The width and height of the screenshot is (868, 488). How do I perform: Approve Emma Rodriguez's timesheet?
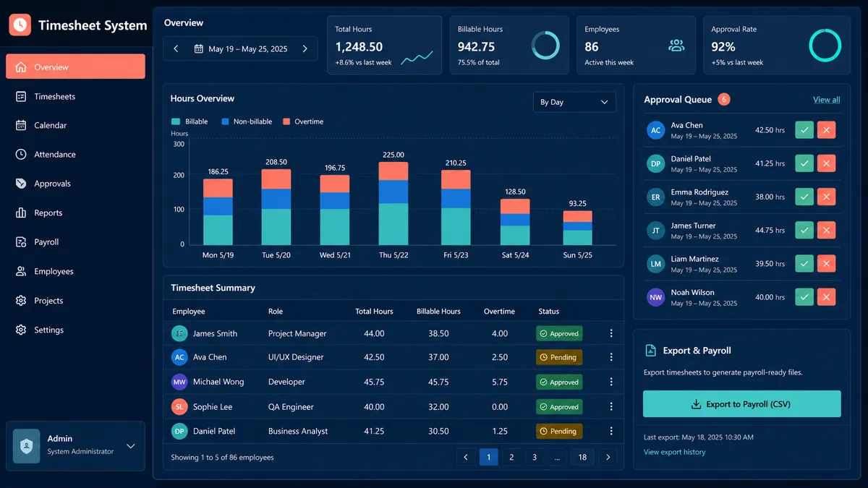pos(804,197)
